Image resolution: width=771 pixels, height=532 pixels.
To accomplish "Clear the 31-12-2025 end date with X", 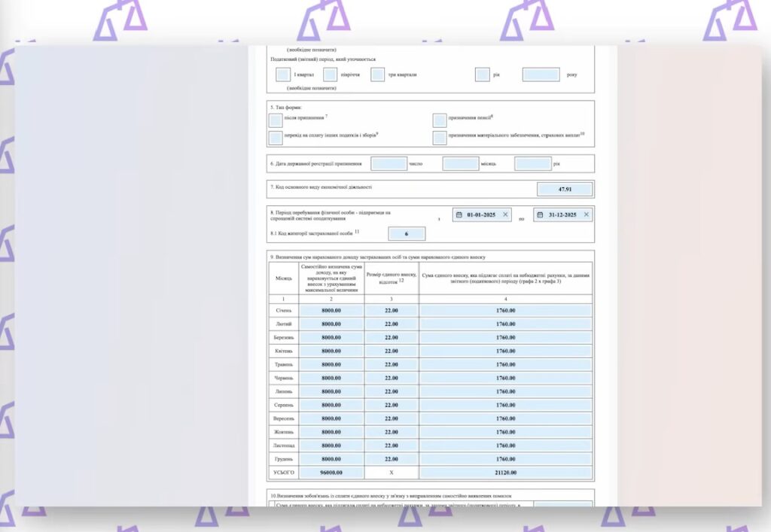I will [x=587, y=214].
